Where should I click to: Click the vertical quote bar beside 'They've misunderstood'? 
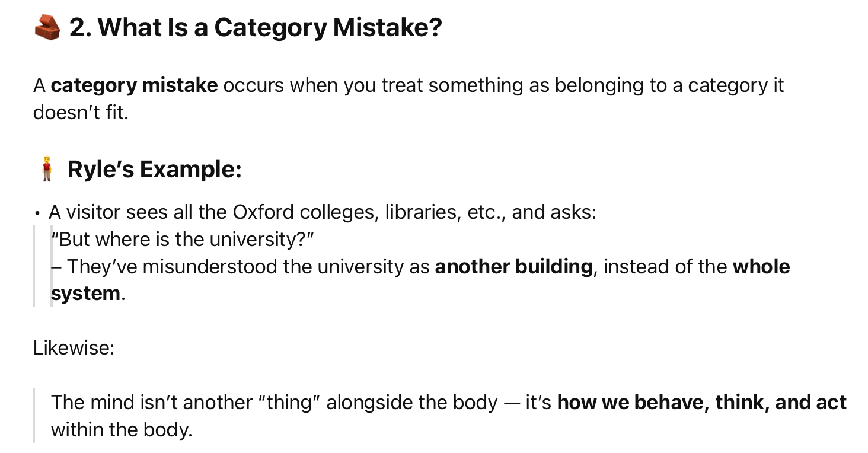[34, 266]
